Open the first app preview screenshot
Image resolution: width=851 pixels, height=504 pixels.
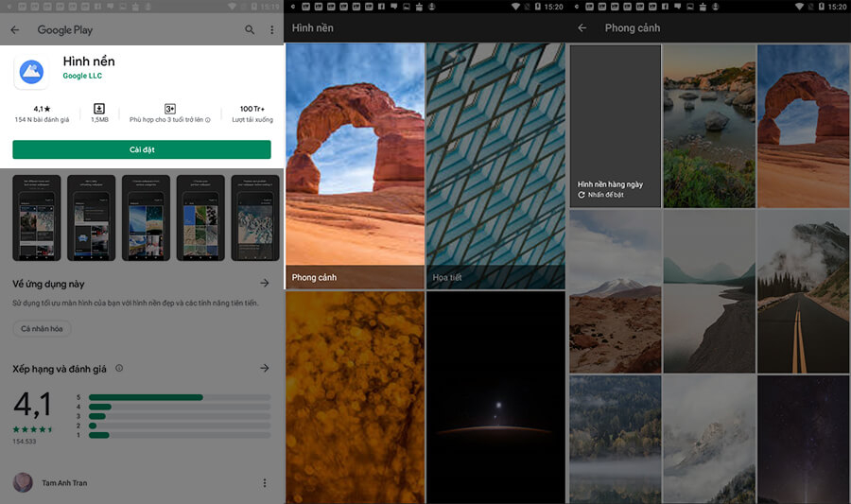37,217
